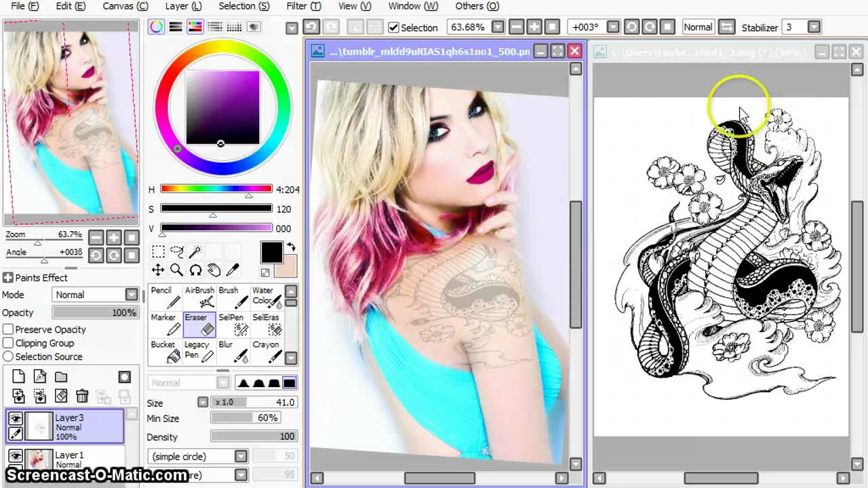Select the Blur tool
The width and height of the screenshot is (868, 488).
[x=233, y=352]
